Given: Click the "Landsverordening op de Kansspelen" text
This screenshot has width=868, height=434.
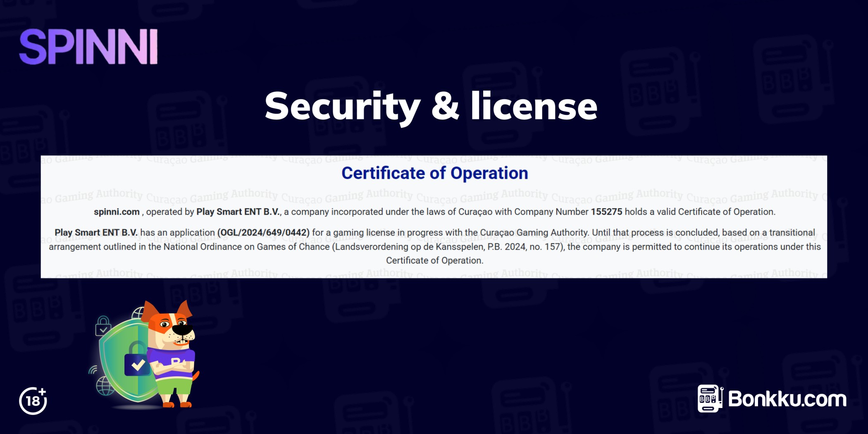Looking at the screenshot, I should pyautogui.click(x=409, y=247).
